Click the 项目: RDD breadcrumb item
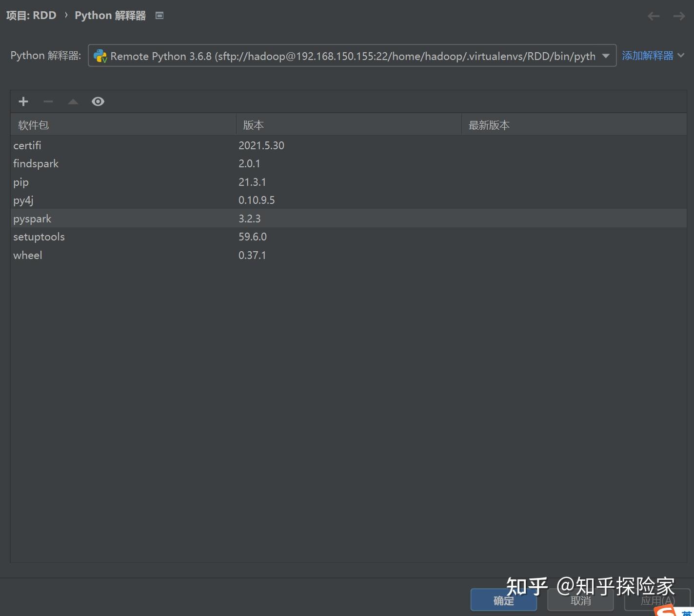Image resolution: width=694 pixels, height=616 pixels. (31, 15)
